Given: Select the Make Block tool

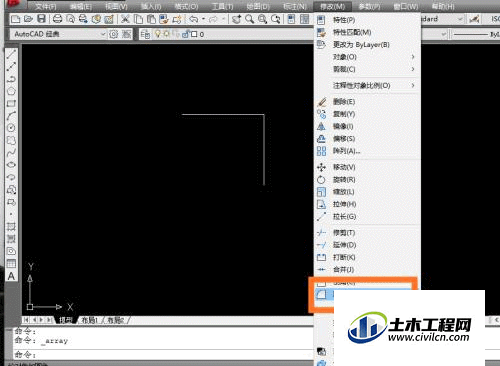Looking at the screenshot, I should tap(11, 202).
